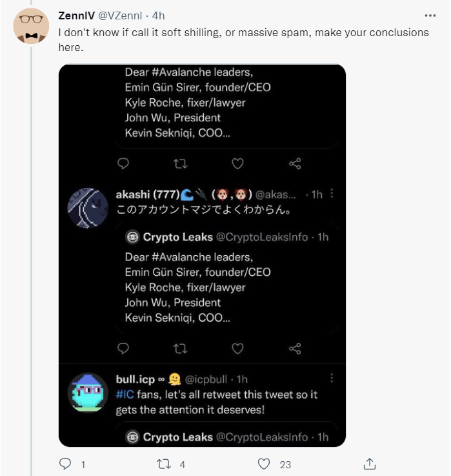Click the ZennIV display name
Image resolution: width=451 pixels, height=476 pixels.
(x=75, y=16)
